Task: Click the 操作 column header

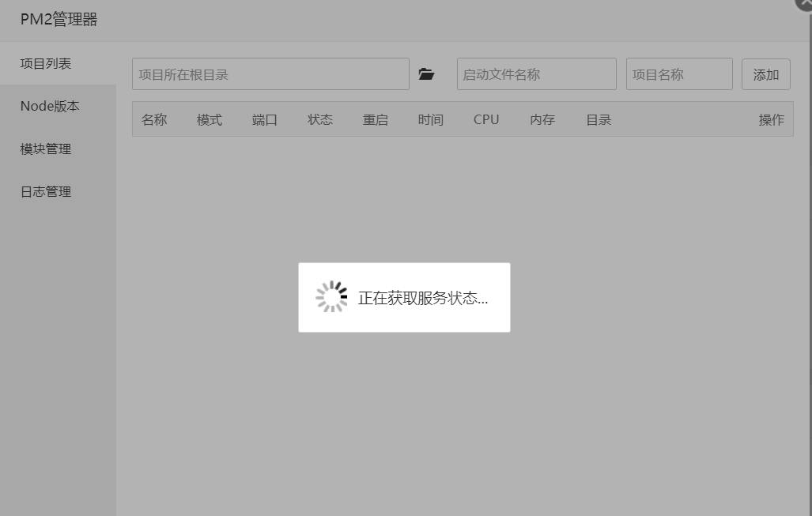Action: pyautogui.click(x=771, y=119)
